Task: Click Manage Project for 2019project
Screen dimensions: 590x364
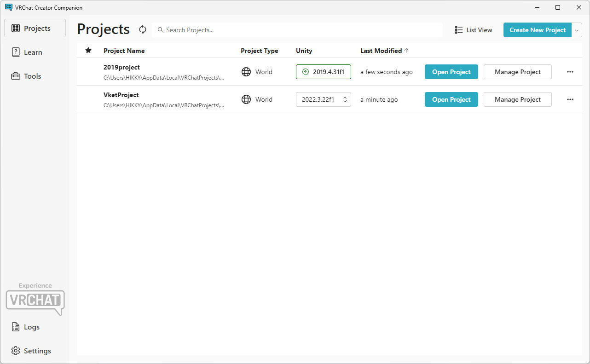Action: click(517, 72)
